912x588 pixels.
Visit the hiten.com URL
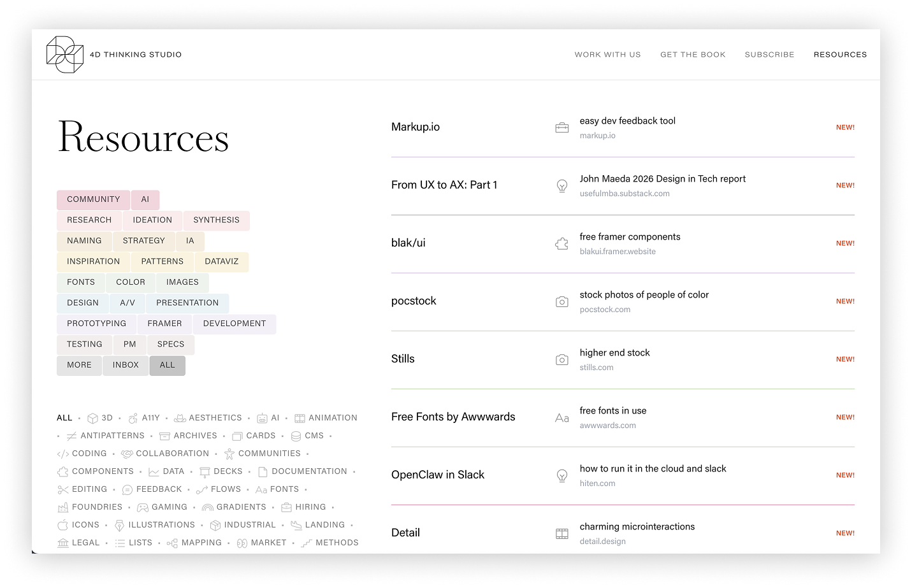[x=597, y=484]
